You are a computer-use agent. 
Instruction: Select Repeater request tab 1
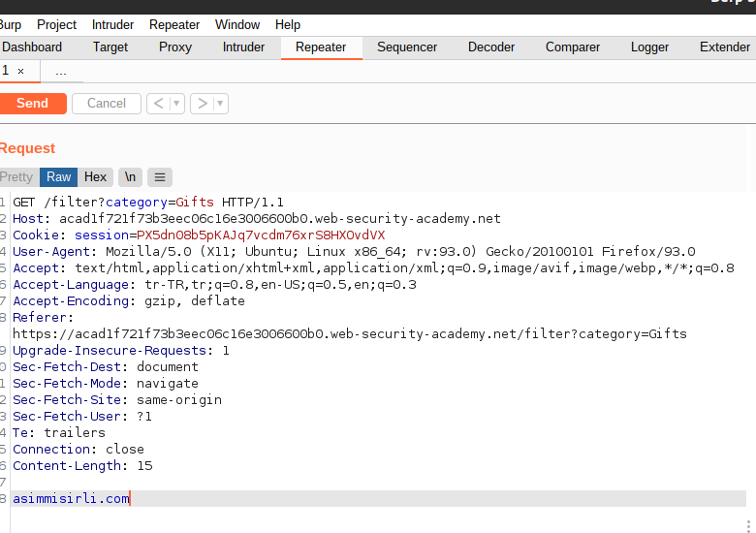tap(6, 71)
